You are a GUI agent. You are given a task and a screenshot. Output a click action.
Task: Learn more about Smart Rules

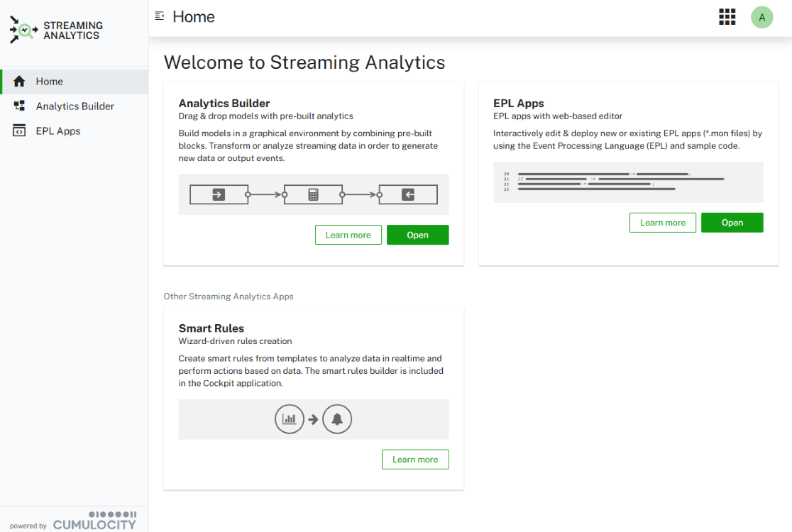coord(415,459)
